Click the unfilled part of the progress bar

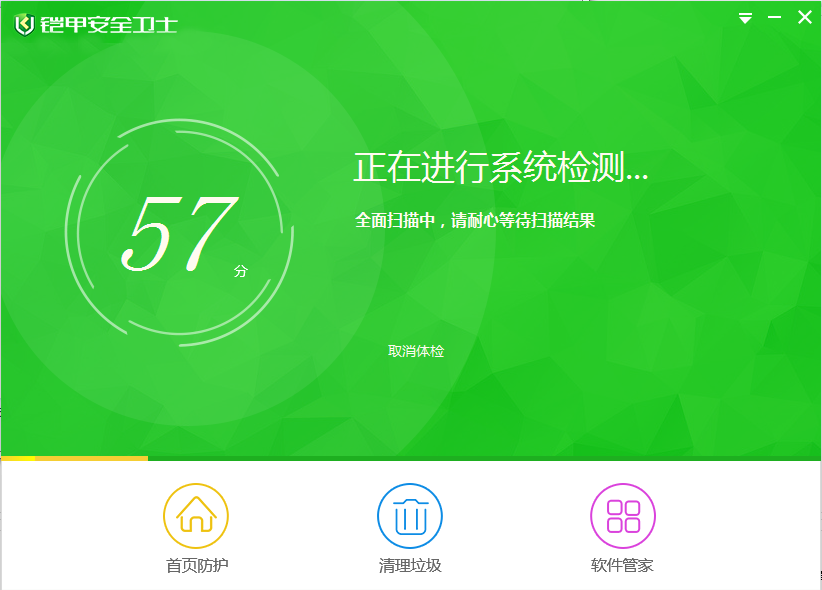(x=480, y=458)
